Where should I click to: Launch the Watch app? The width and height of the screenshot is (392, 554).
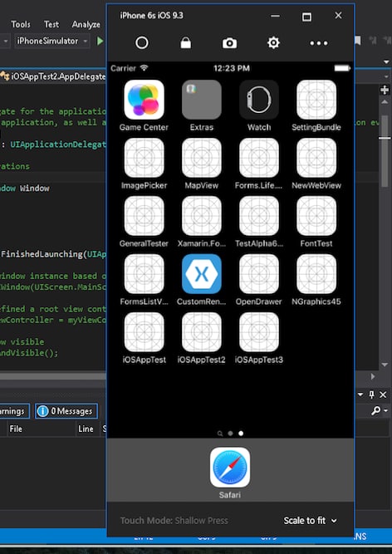(x=259, y=100)
